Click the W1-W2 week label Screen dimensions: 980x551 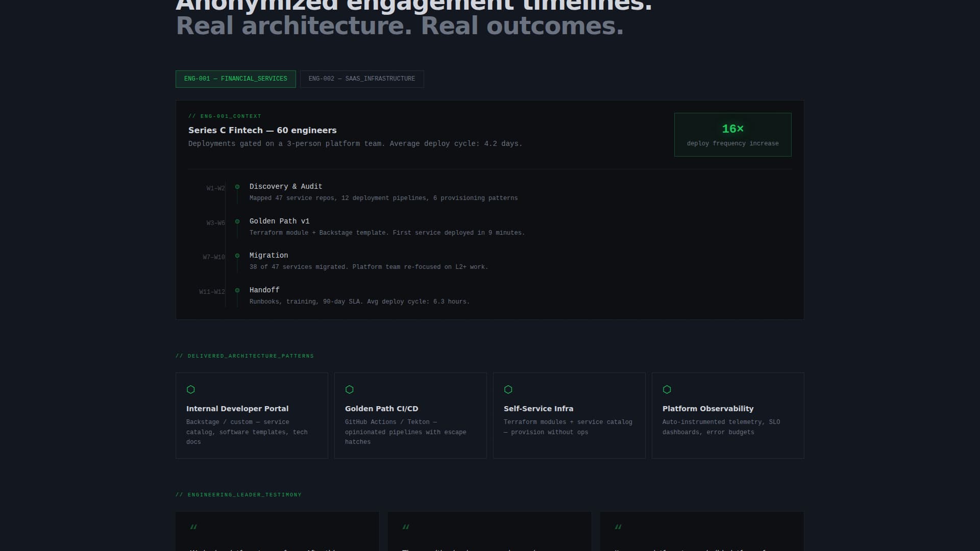[215, 188]
